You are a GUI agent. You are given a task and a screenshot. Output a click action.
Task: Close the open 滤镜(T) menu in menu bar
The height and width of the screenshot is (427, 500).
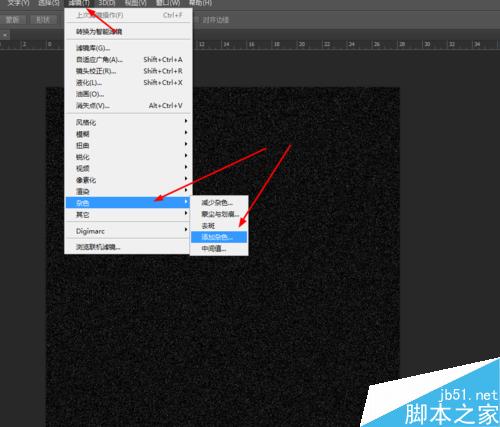click(79, 3)
